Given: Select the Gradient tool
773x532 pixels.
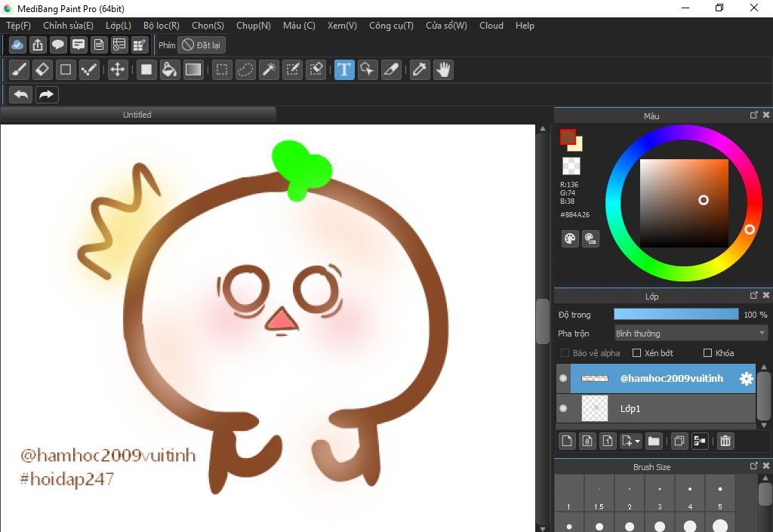Looking at the screenshot, I should pyautogui.click(x=192, y=70).
